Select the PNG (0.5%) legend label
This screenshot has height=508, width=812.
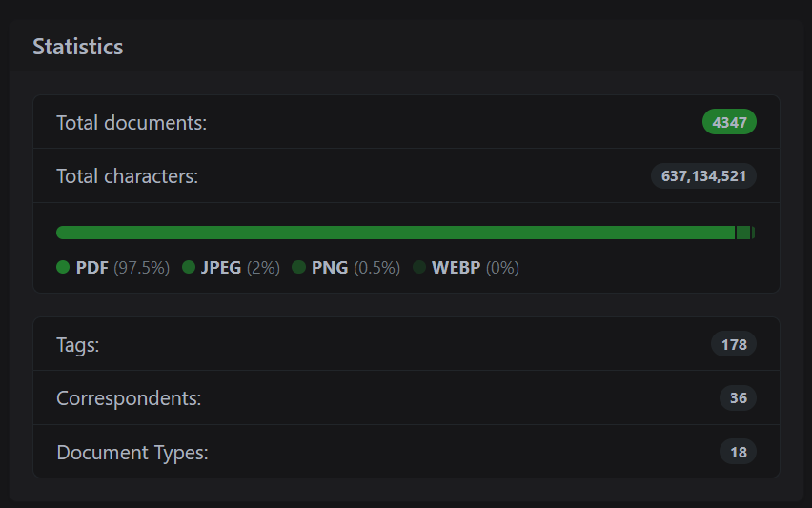[355, 268]
